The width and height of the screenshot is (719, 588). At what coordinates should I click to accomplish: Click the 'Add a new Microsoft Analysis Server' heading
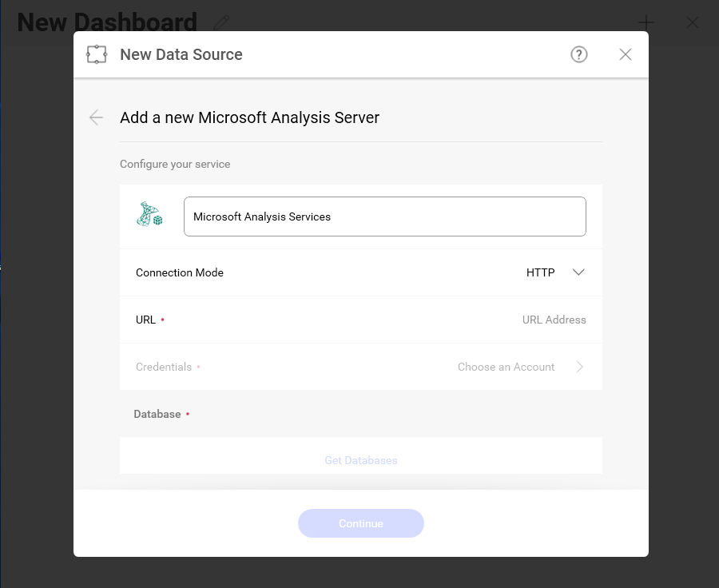point(249,118)
